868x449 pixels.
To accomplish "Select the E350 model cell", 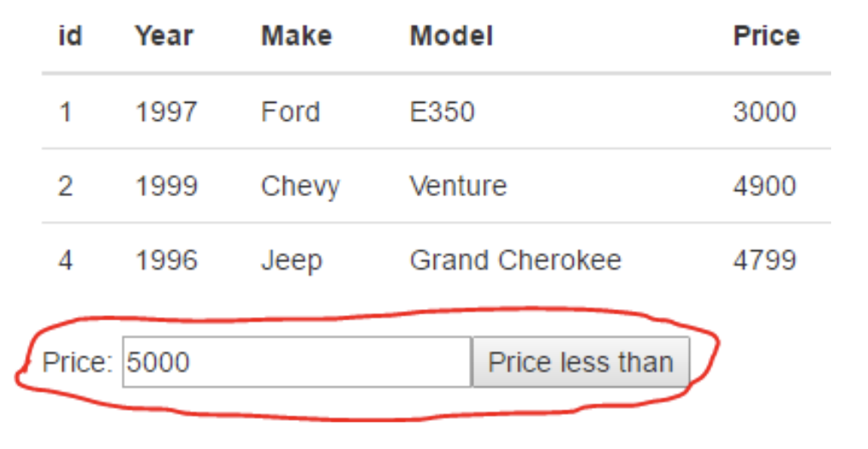I will point(442,111).
